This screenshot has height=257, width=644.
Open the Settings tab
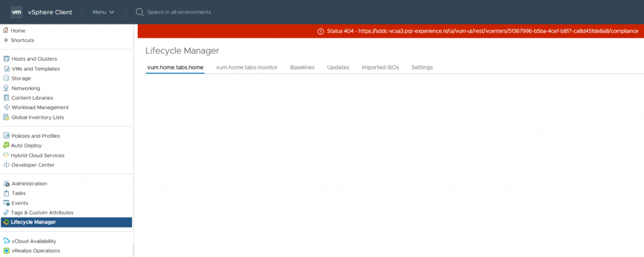tap(422, 67)
